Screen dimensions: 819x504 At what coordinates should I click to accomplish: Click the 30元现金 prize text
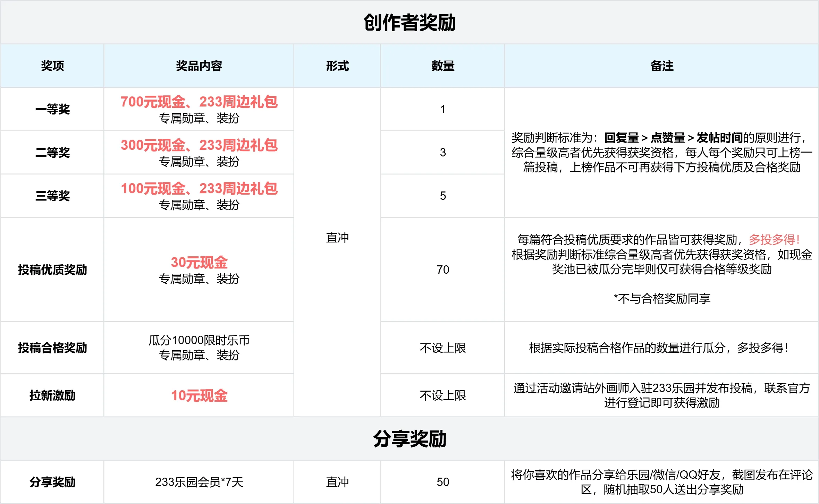[x=199, y=263]
